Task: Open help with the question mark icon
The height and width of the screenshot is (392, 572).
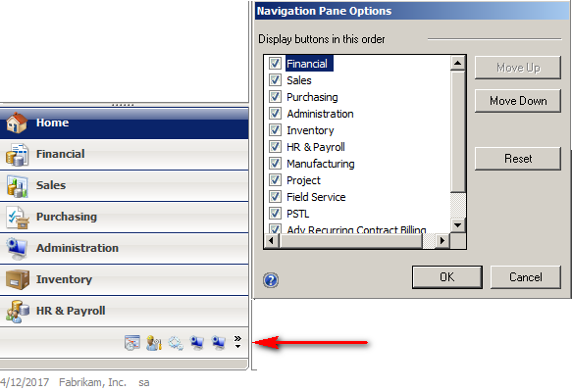Action: click(x=271, y=280)
